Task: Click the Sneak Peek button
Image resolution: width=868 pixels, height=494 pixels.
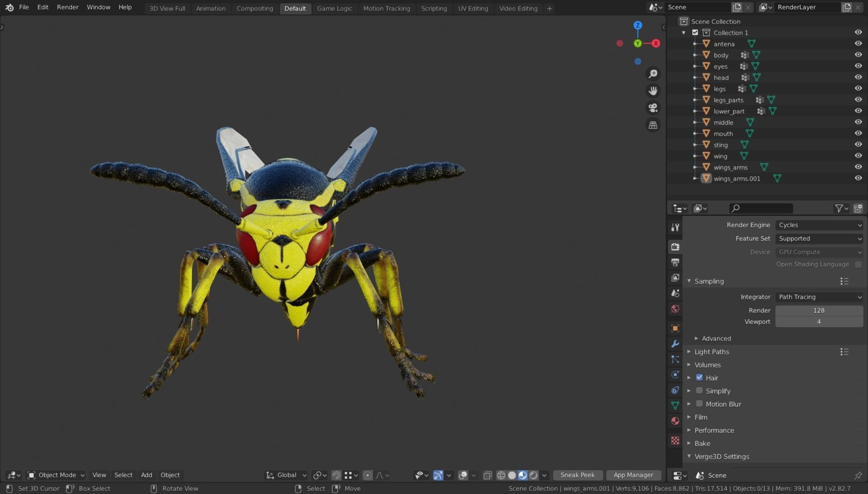Action: [x=578, y=475]
